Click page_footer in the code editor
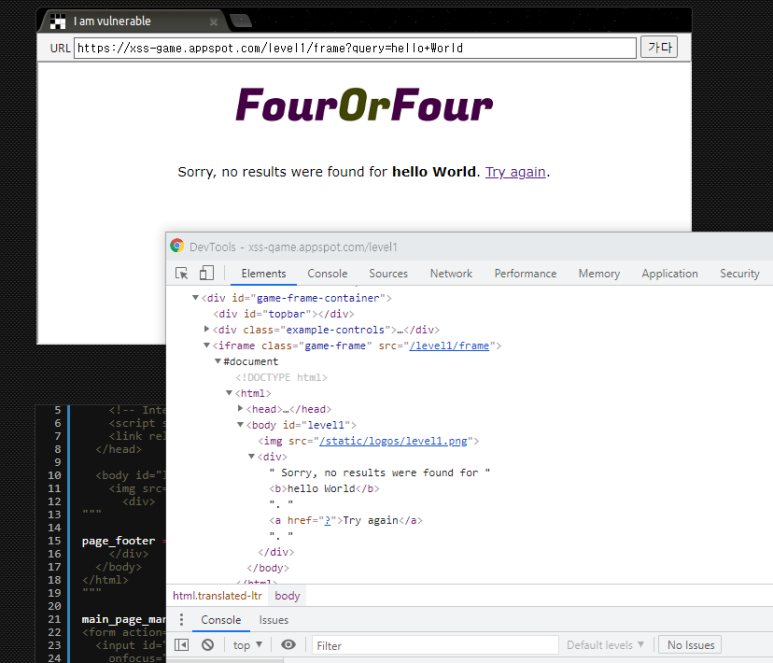 [118, 541]
